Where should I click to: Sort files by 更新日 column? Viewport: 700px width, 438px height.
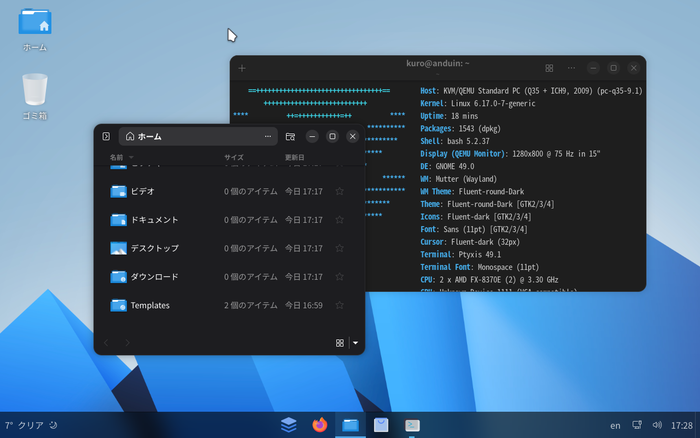point(295,157)
